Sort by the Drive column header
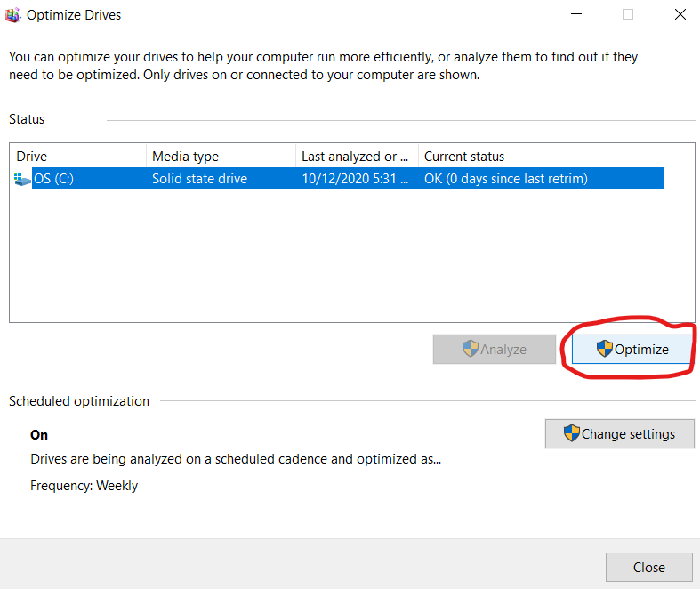Screen dimensions: 700x589 (79, 157)
